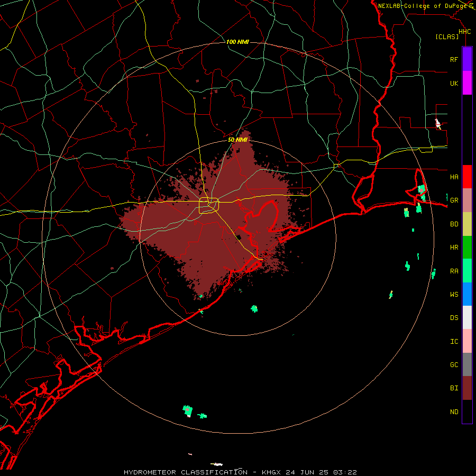Click the HHC product label
The image size is (476, 476).
[464, 32]
